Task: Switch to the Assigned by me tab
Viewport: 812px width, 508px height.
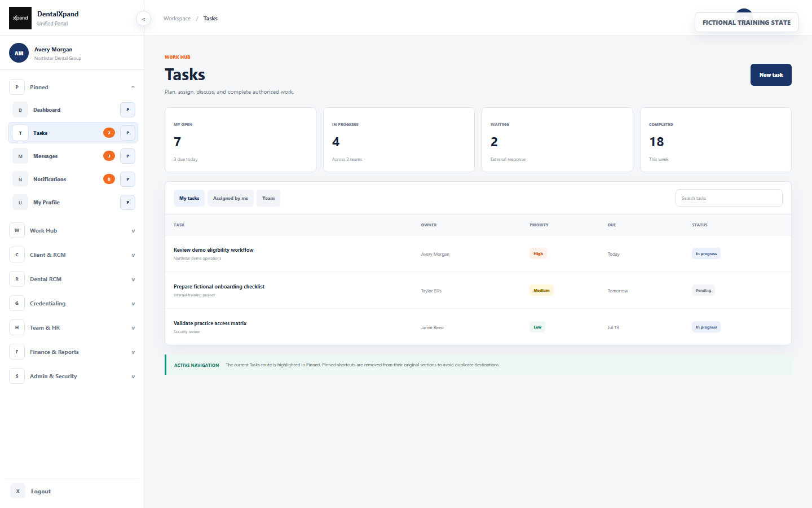Action: coord(231,198)
